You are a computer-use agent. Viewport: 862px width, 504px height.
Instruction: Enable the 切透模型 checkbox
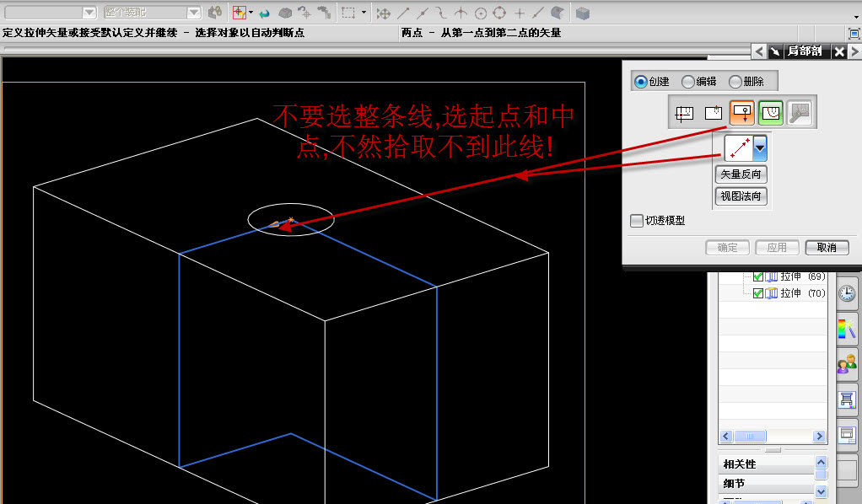[x=636, y=221]
